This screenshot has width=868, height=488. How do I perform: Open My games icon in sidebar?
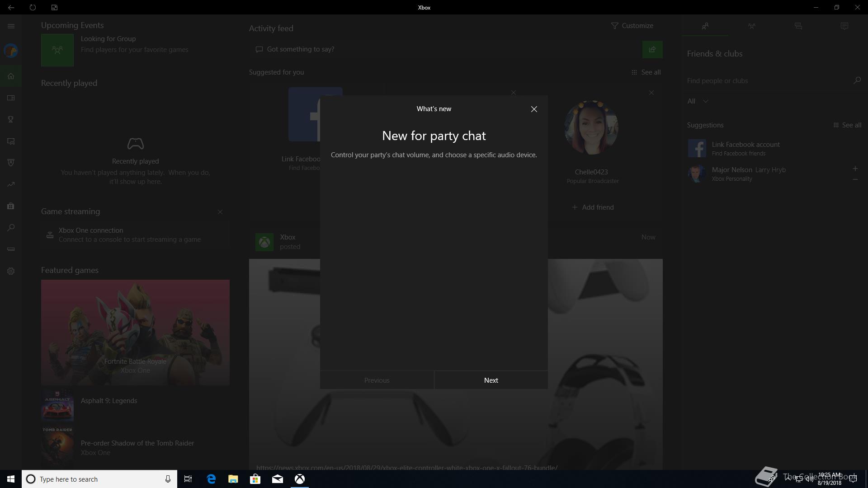tap(11, 98)
